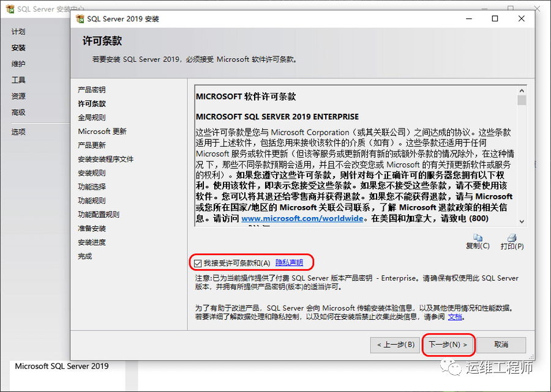Select 资源 in Installation Center sidebar
551x392 pixels.
[x=18, y=96]
